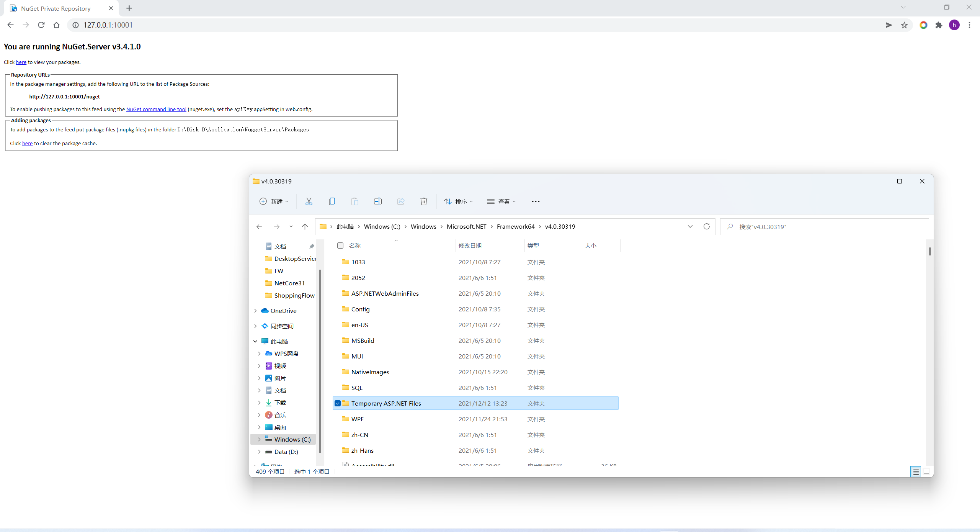Screen dimensions: 980x532
Task: Click the Paste icon in Explorer toolbar
Action: click(355, 201)
